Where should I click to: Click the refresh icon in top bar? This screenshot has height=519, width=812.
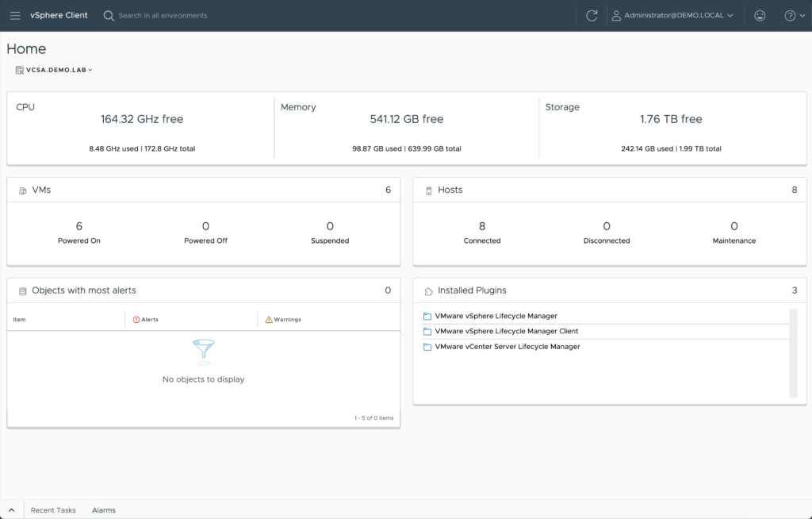pyautogui.click(x=592, y=16)
